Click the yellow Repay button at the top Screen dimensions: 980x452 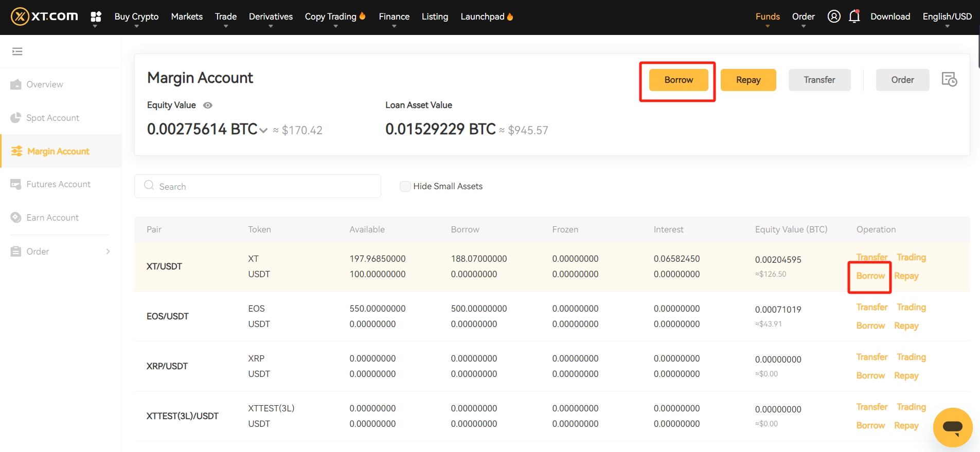(748, 80)
